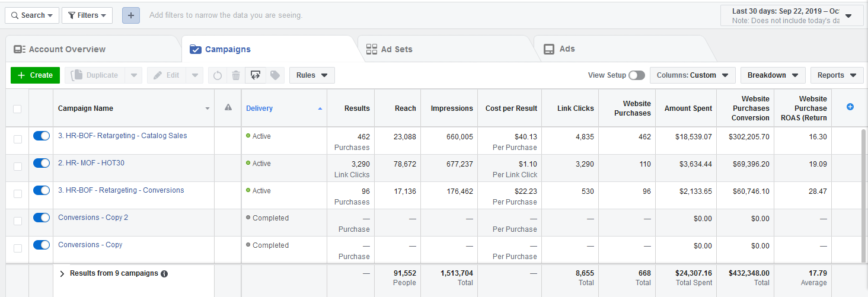This screenshot has height=297, width=868.
Task: Click the trash delete icon
Action: pos(236,75)
